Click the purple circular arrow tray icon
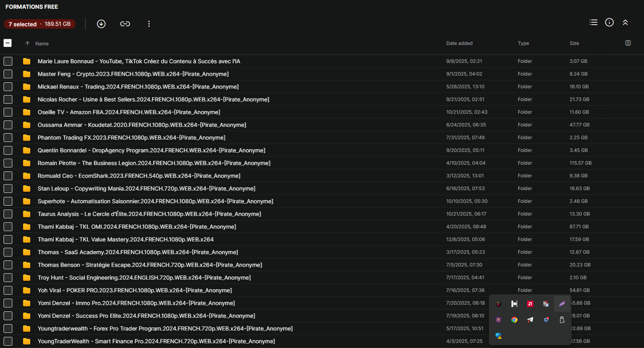 coord(498,320)
